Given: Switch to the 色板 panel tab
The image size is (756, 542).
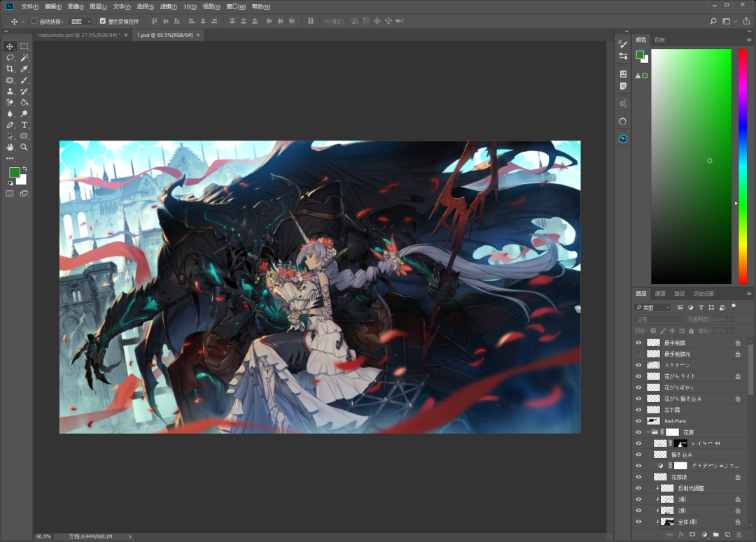Looking at the screenshot, I should click(659, 40).
